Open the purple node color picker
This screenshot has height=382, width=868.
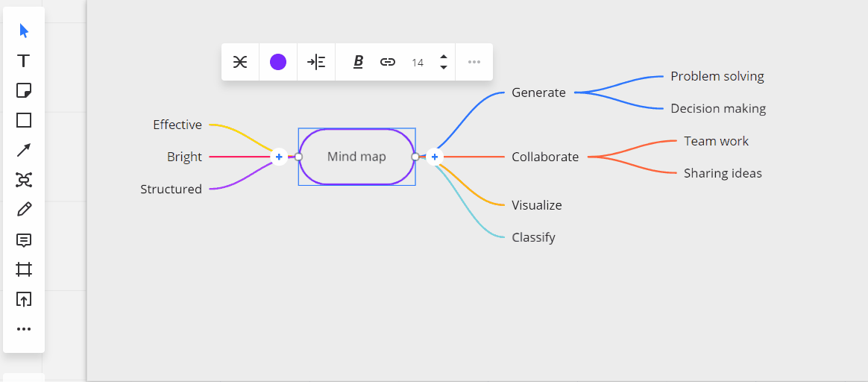click(278, 62)
